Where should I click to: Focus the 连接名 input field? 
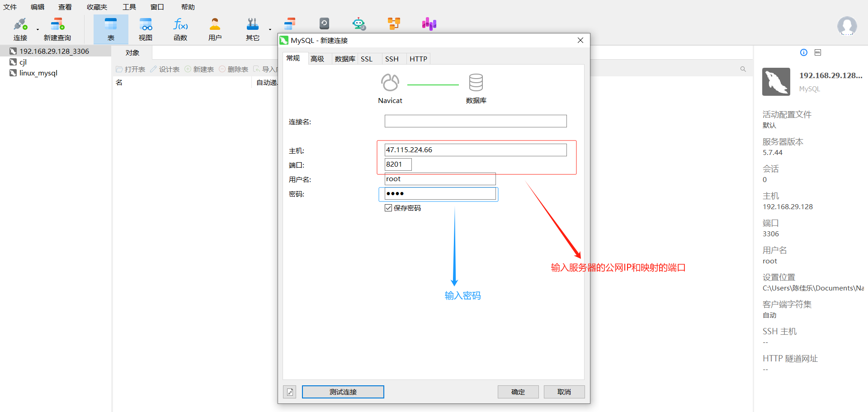476,121
